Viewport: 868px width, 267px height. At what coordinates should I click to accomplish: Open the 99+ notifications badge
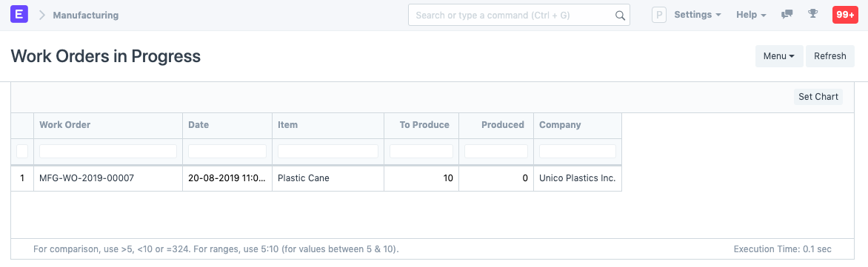845,15
